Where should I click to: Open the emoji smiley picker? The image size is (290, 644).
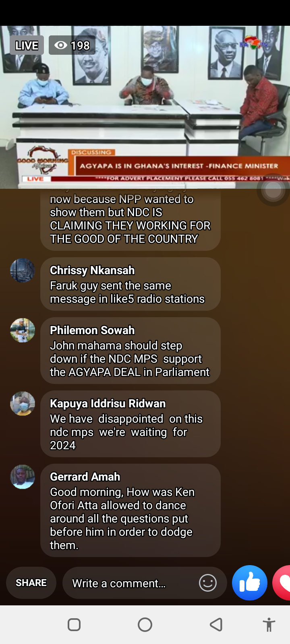(x=208, y=583)
